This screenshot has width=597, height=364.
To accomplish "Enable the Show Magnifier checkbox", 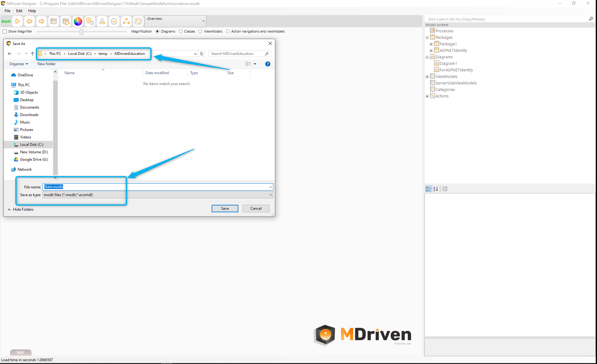I will [x=5, y=31].
